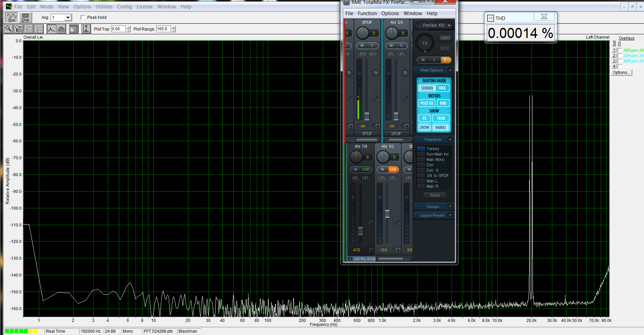644x335 pixels.
Task: Toggle the Link button on AN 1/2 channel
Action: click(393, 169)
